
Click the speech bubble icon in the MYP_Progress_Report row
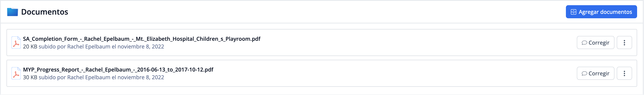click(584, 74)
